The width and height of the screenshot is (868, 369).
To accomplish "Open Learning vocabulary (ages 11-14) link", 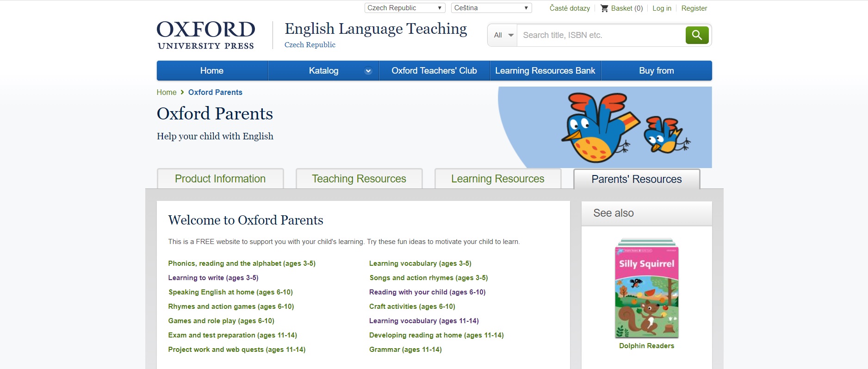I will pos(424,321).
